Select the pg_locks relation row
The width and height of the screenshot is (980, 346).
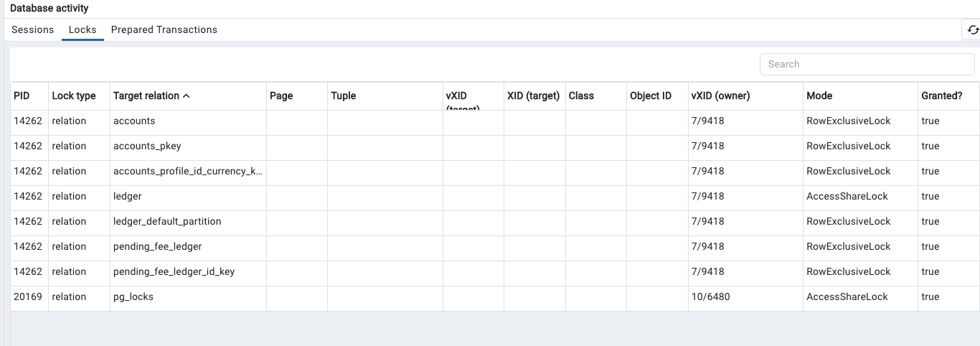click(x=133, y=297)
